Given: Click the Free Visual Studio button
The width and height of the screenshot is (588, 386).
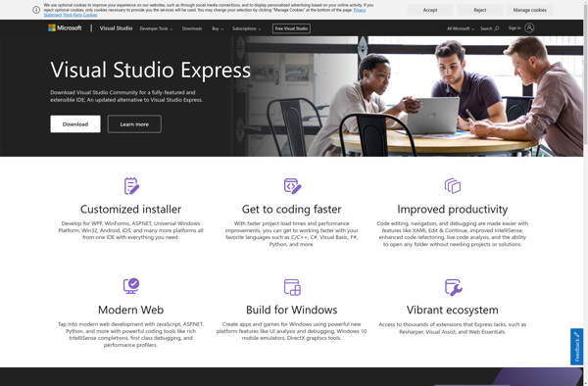Looking at the screenshot, I should point(291,28).
